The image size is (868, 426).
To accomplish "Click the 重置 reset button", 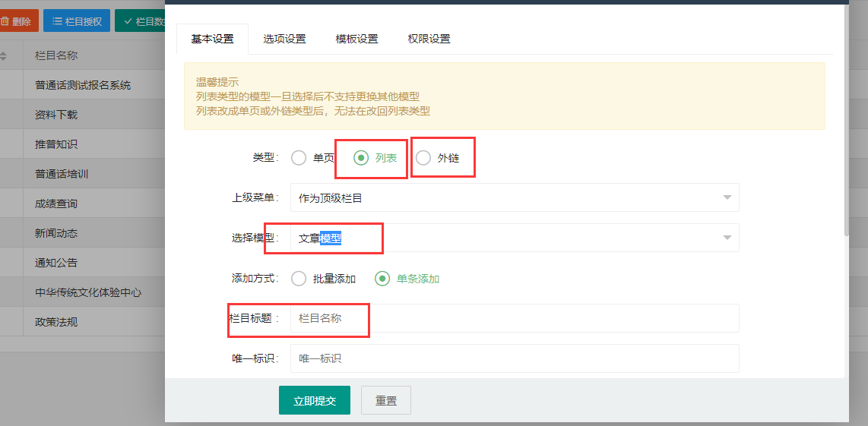I will coord(386,400).
